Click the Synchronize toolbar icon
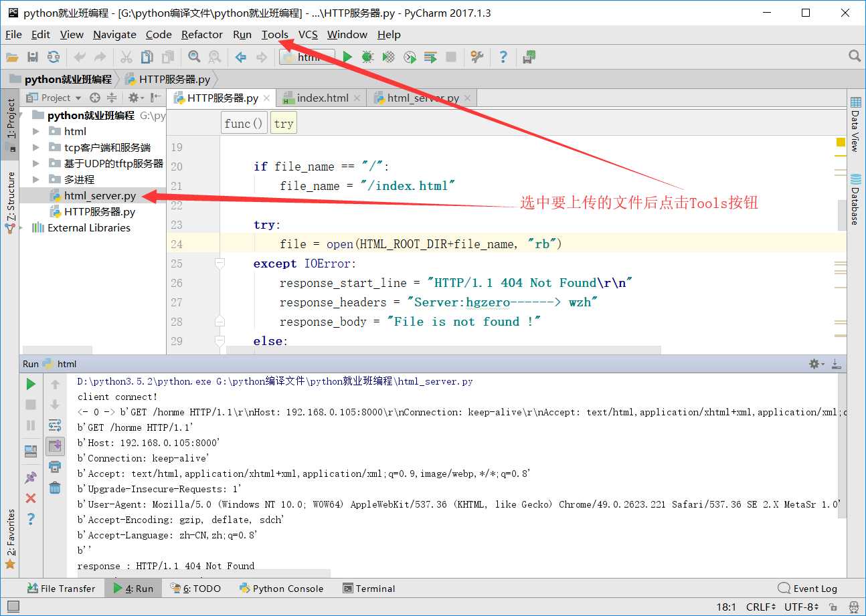This screenshot has height=616, width=866. coord(53,58)
